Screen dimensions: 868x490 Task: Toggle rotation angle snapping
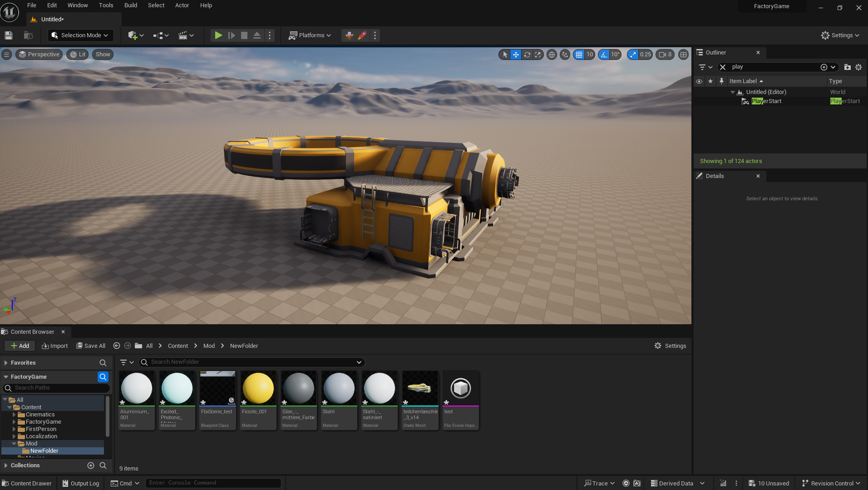point(604,54)
